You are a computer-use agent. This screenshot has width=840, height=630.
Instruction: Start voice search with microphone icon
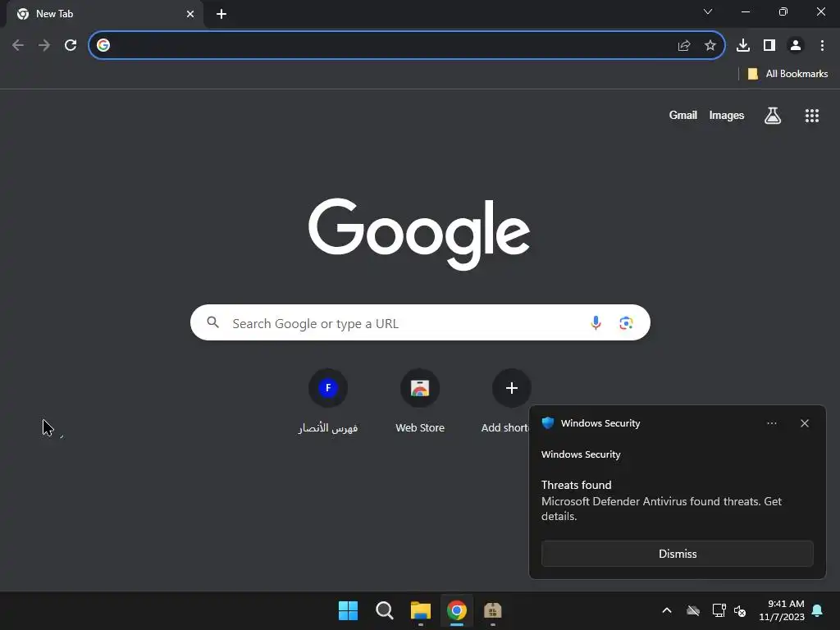point(596,323)
